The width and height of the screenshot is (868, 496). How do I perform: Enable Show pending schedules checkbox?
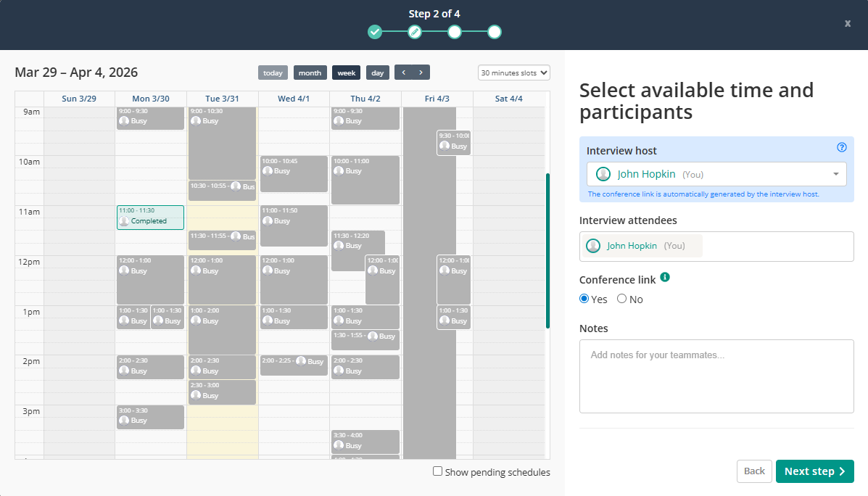tap(437, 471)
